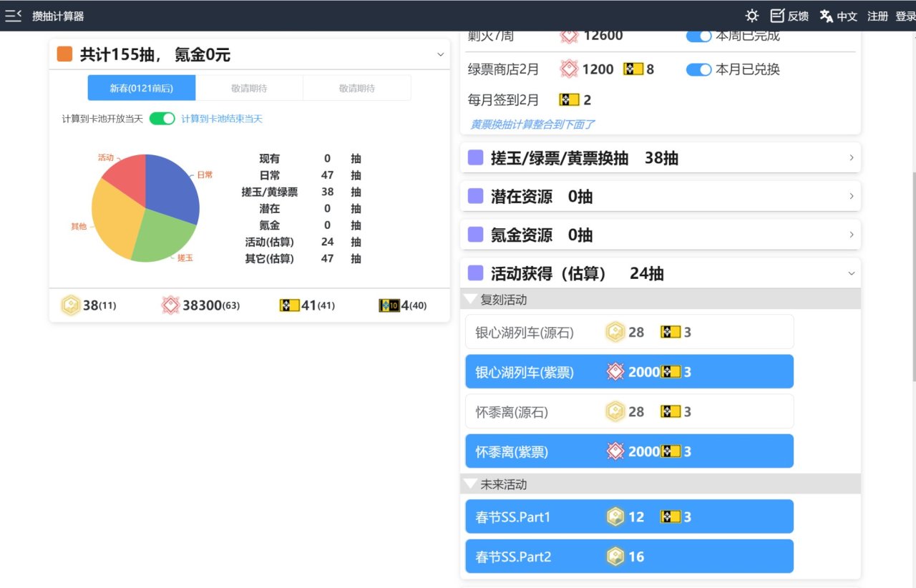This screenshot has width=916, height=588.
Task: Toggle the 怀黍离(源石) activity option
Action: 630,412
